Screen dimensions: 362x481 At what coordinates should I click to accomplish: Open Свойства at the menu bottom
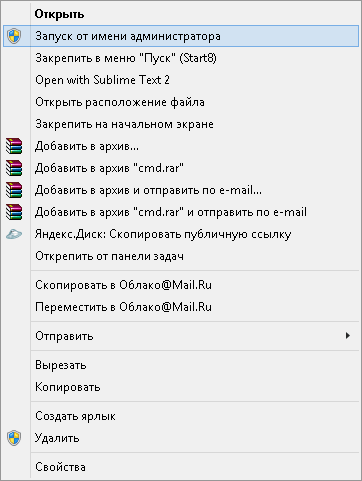[181, 467]
